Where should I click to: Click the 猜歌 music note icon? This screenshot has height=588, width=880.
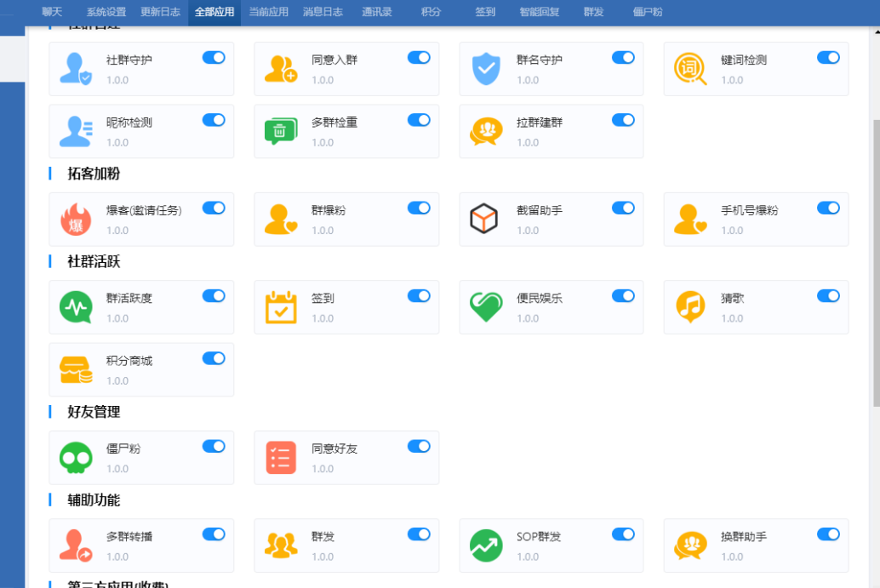point(689,307)
